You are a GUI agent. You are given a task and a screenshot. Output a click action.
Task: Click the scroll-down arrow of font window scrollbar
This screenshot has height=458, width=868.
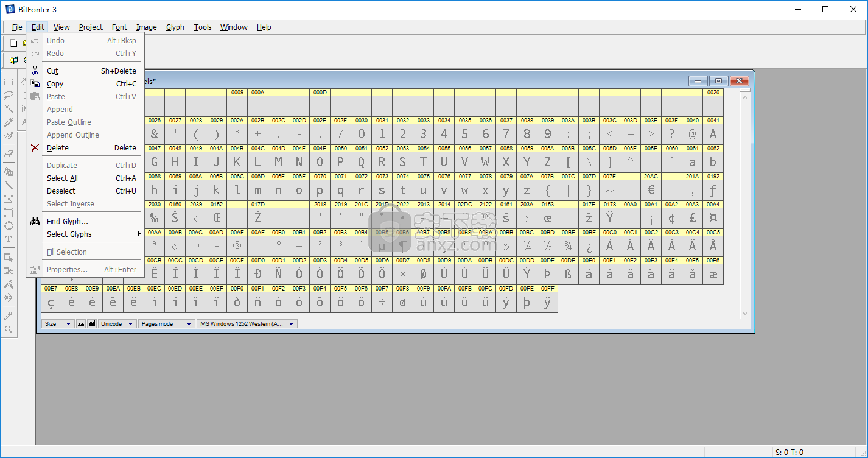coord(745,314)
